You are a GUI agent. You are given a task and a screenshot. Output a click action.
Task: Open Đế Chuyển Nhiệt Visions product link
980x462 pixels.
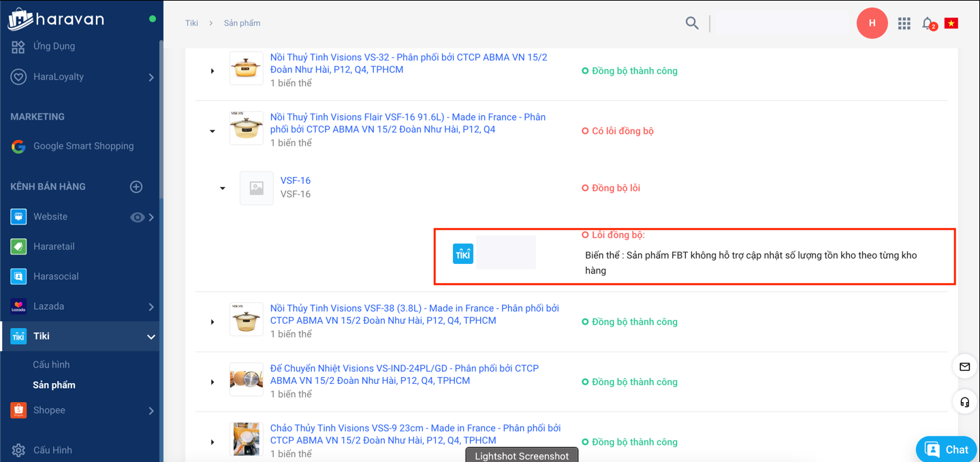[x=405, y=374]
